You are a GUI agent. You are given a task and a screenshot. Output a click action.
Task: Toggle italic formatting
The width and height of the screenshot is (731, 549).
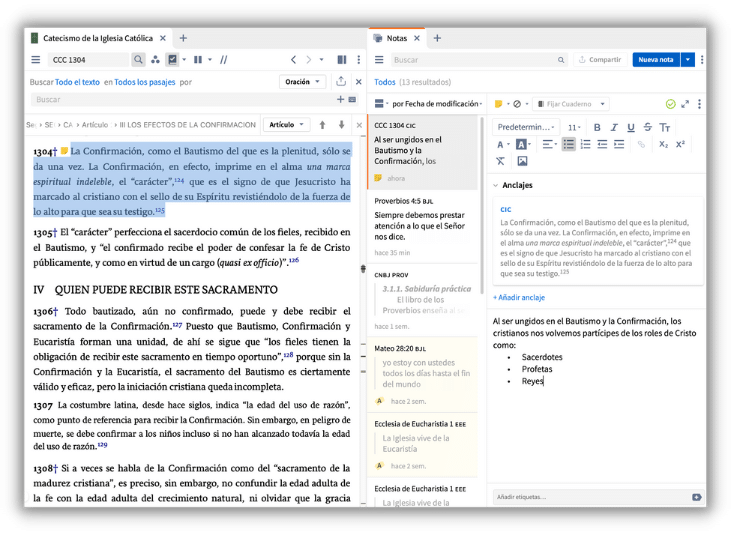[x=614, y=127]
